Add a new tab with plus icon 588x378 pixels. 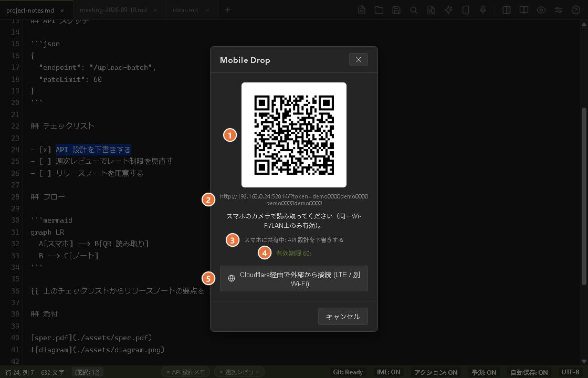point(228,10)
